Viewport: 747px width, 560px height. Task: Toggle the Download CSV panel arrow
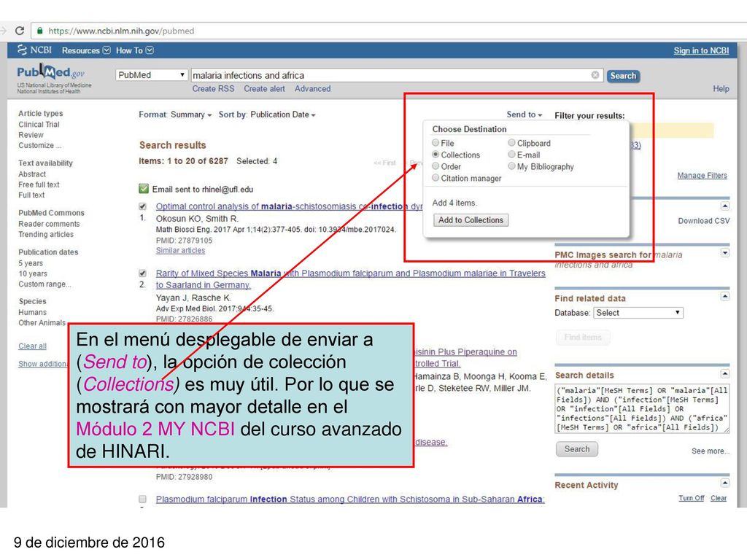click(724, 206)
